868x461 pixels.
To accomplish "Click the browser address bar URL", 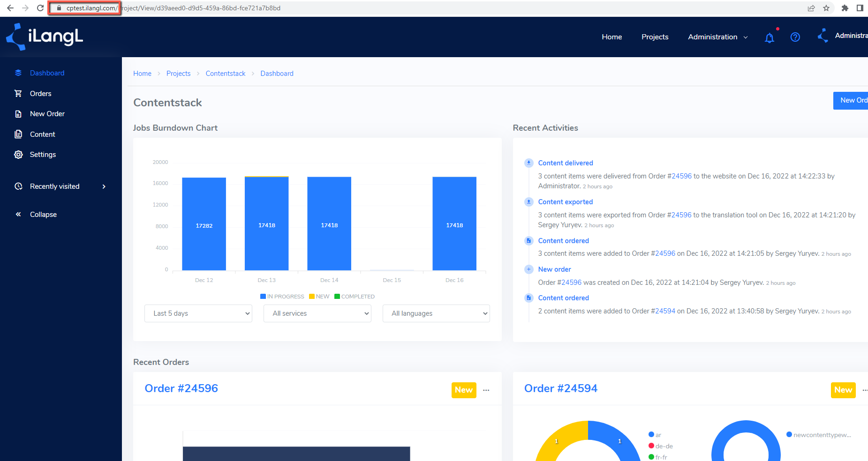I will (x=174, y=8).
